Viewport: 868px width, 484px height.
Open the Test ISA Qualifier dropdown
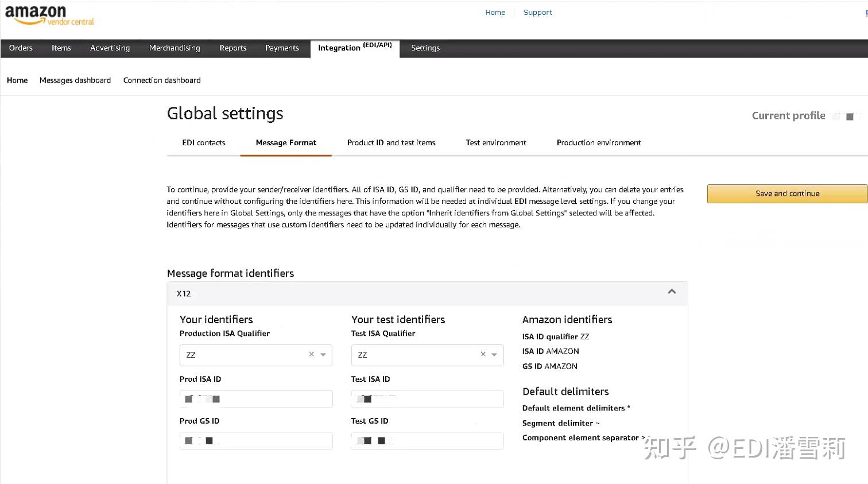coord(494,355)
